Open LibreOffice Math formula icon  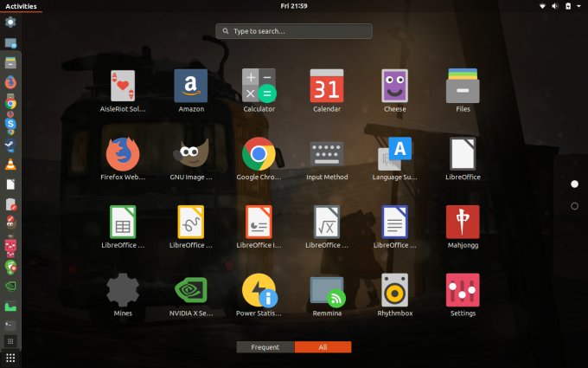[327, 222]
